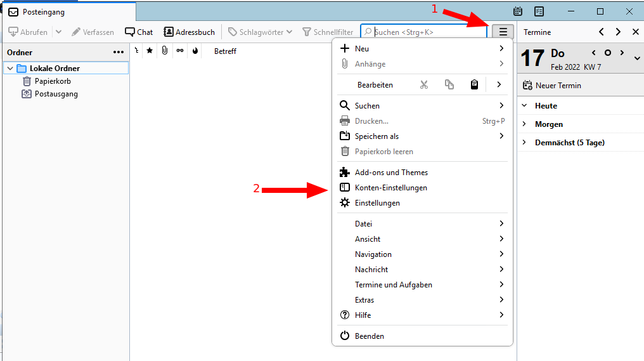644x361 pixels.
Task: Open the calendar tab icon in title bar
Action: tap(518, 11)
